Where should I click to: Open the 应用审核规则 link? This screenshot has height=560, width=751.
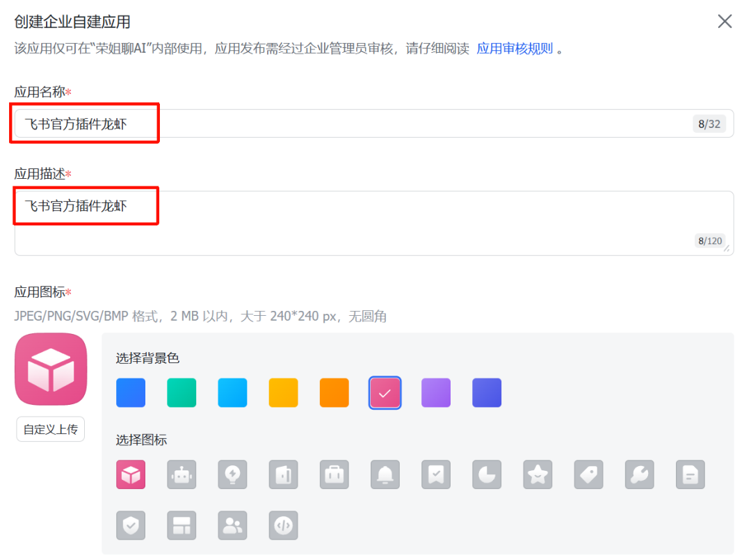(x=515, y=49)
